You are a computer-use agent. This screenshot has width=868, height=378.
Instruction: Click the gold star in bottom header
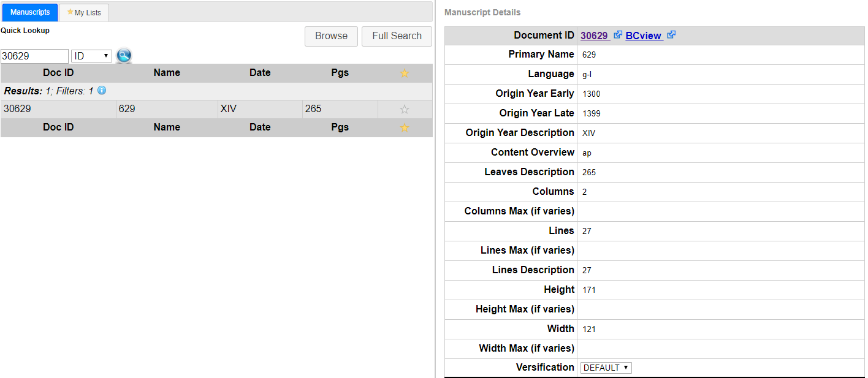pyautogui.click(x=404, y=127)
